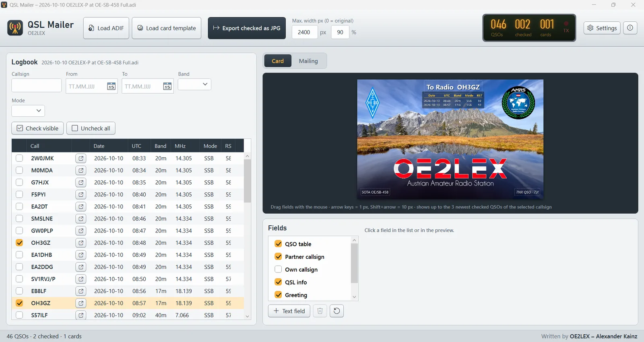644x342 pixels.
Task: Open the Settings button
Action: tap(602, 28)
